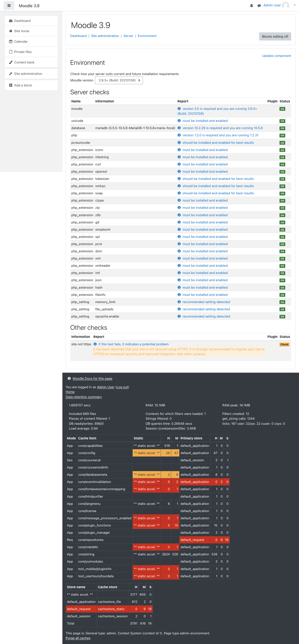Open Dashboard in the side navigation
Viewport: 299px width, 644px height.
(31, 21)
